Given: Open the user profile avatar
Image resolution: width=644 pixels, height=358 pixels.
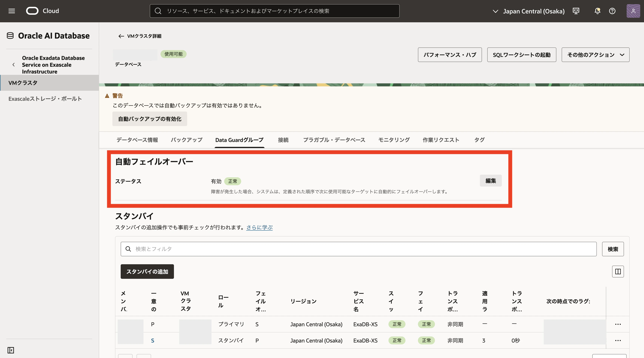Looking at the screenshot, I should click(x=633, y=11).
